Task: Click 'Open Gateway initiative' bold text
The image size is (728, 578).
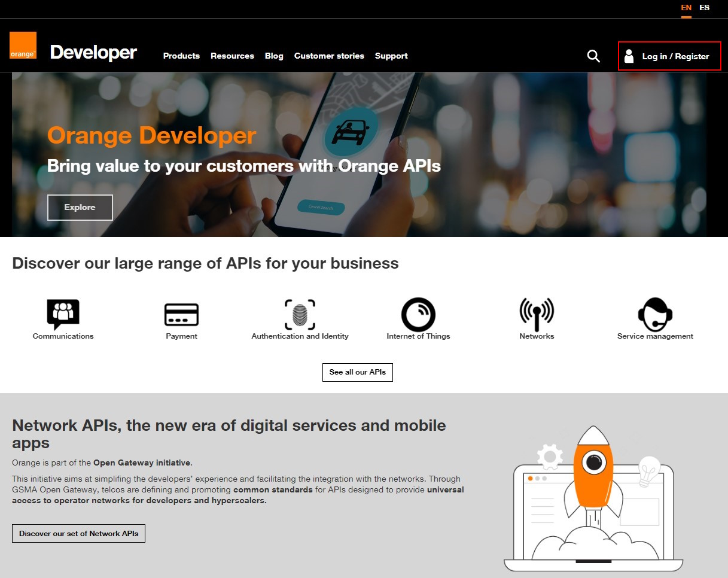Action: 142,463
